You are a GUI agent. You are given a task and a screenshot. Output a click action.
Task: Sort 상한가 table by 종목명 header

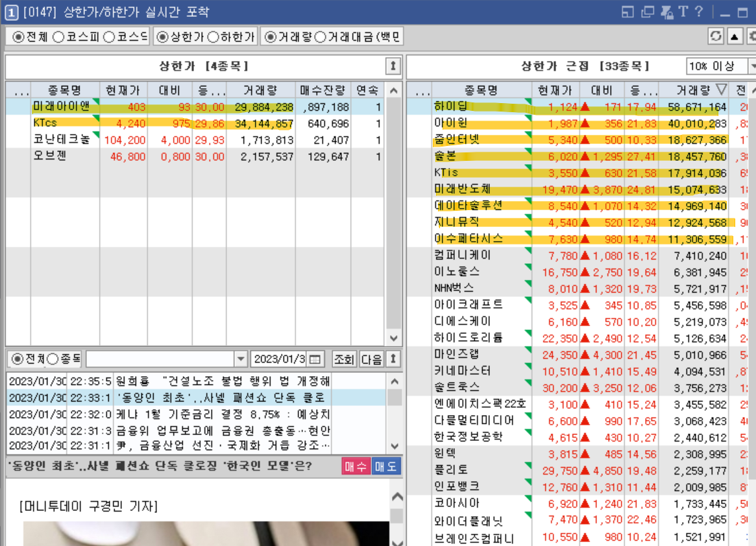point(65,90)
